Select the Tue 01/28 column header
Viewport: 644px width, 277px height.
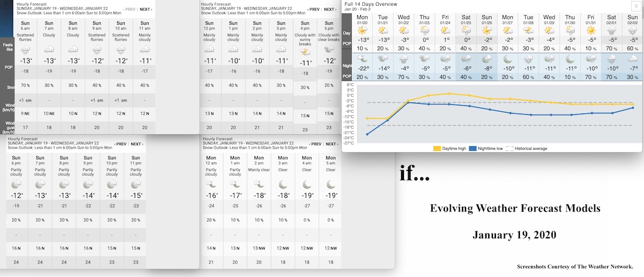click(x=529, y=19)
